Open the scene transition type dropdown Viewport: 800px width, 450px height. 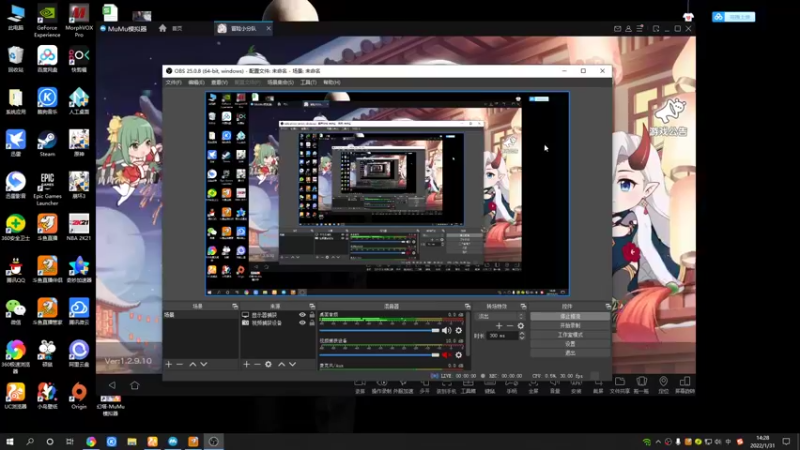pos(500,316)
